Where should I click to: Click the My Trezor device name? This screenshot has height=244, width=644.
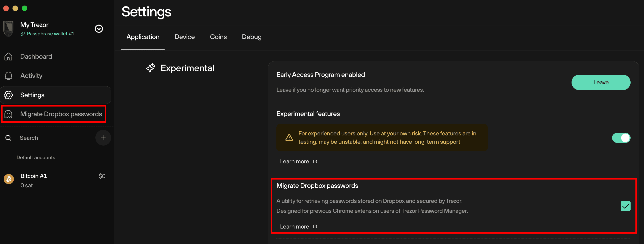[34, 25]
